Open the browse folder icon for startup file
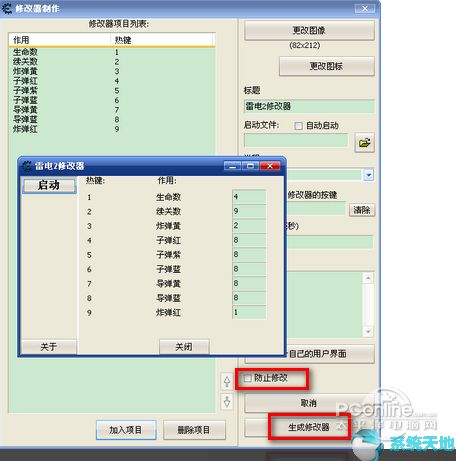Image resolution: width=456 pixels, height=461 pixels. click(364, 143)
